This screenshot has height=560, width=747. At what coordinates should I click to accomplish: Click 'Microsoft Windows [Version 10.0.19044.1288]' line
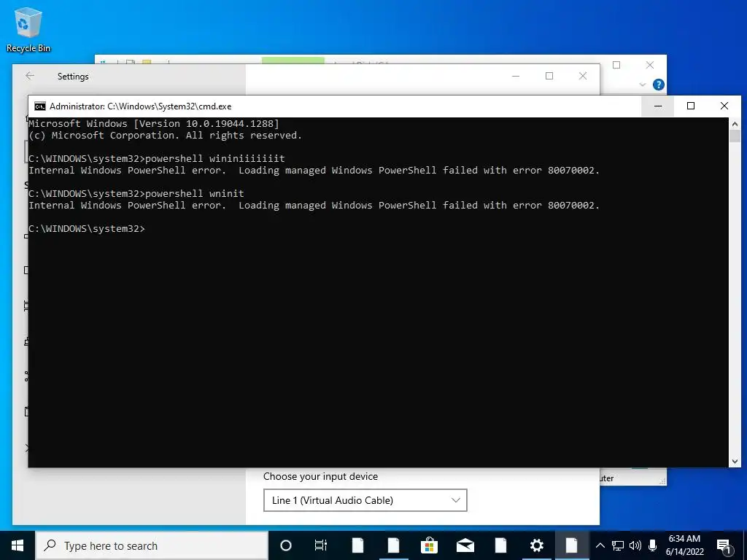point(154,123)
